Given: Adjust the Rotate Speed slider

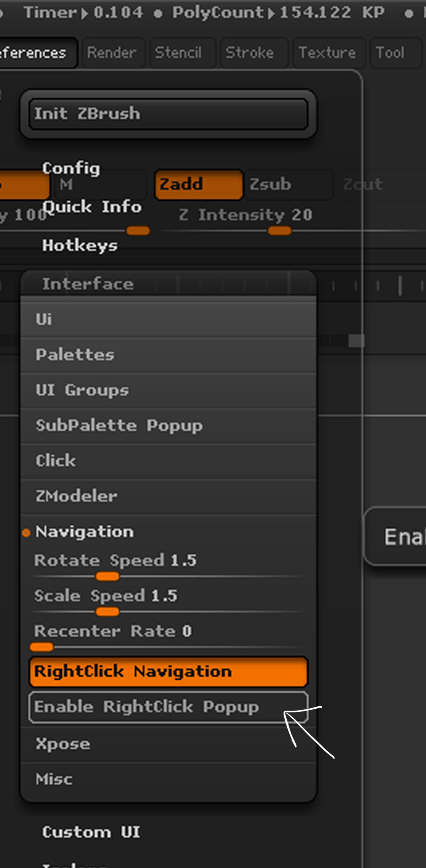Looking at the screenshot, I should click(x=108, y=576).
